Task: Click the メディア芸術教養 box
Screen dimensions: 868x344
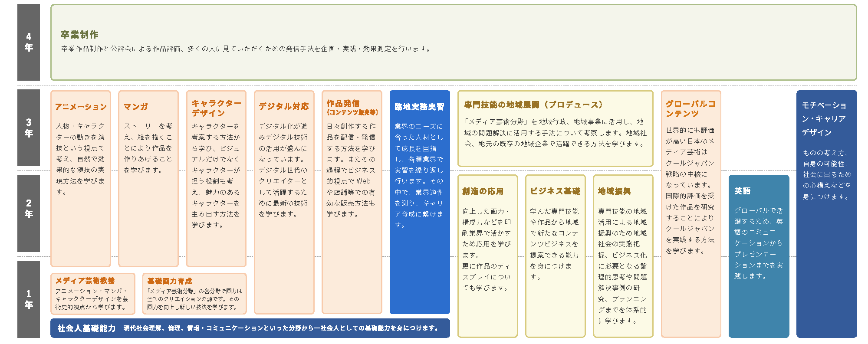Action: pyautogui.click(x=93, y=294)
